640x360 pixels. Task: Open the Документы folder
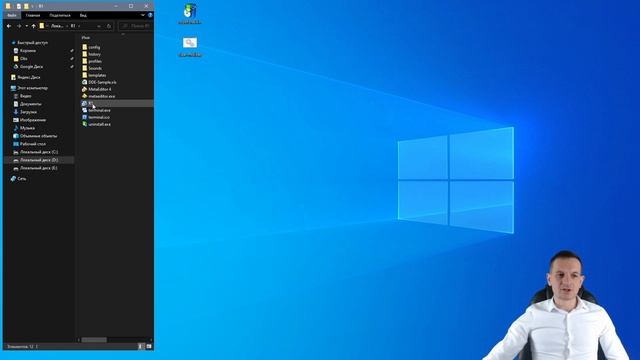[x=31, y=104]
